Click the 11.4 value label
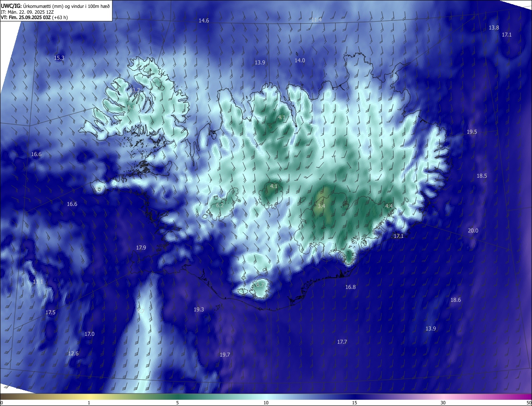 pos(317,20)
